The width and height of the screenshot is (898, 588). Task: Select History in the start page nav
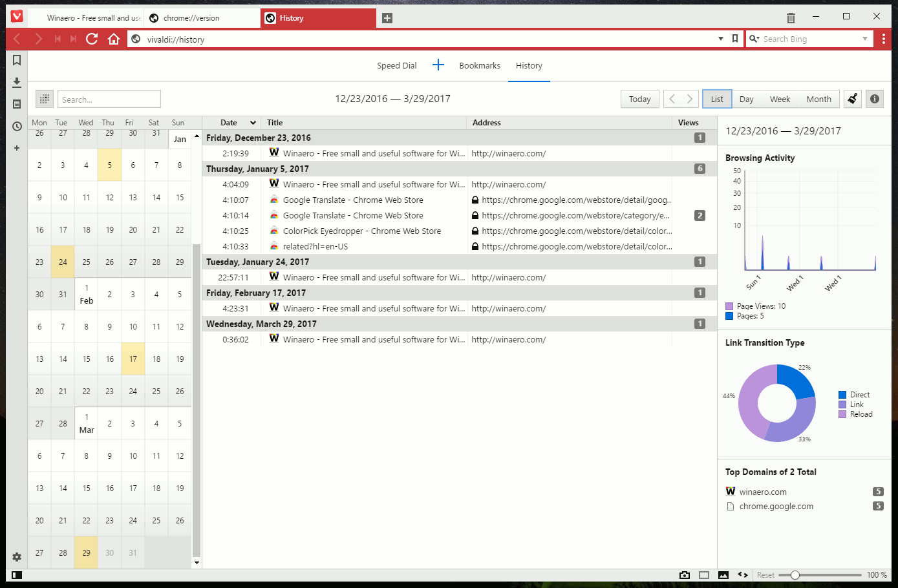click(x=529, y=65)
